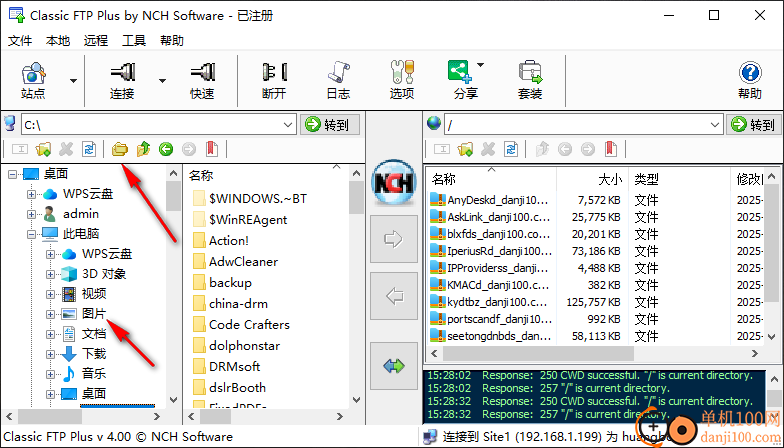
Task: Click the local delete X icon
Action: (x=66, y=149)
